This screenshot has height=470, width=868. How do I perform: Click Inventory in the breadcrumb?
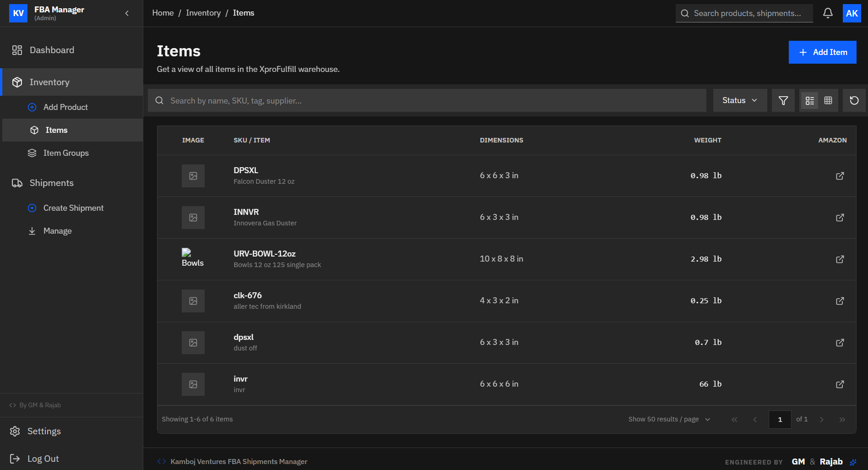tap(203, 13)
